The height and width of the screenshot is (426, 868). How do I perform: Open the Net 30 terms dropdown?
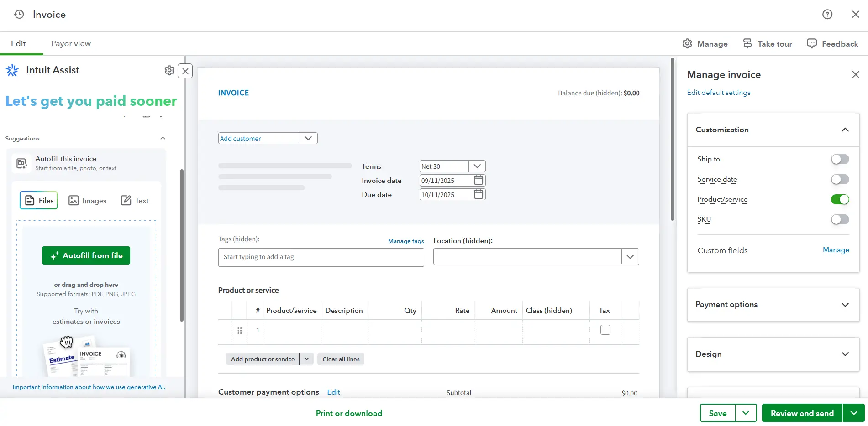point(477,166)
